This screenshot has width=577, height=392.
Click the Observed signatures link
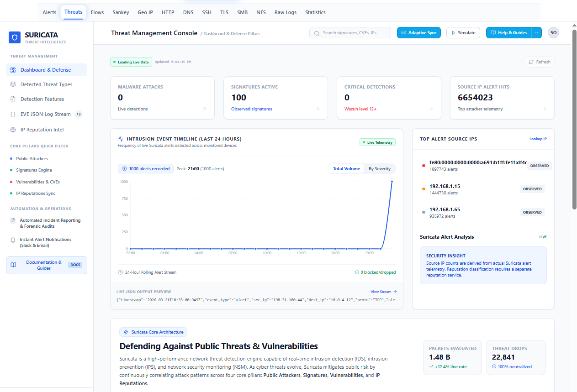tap(252, 109)
